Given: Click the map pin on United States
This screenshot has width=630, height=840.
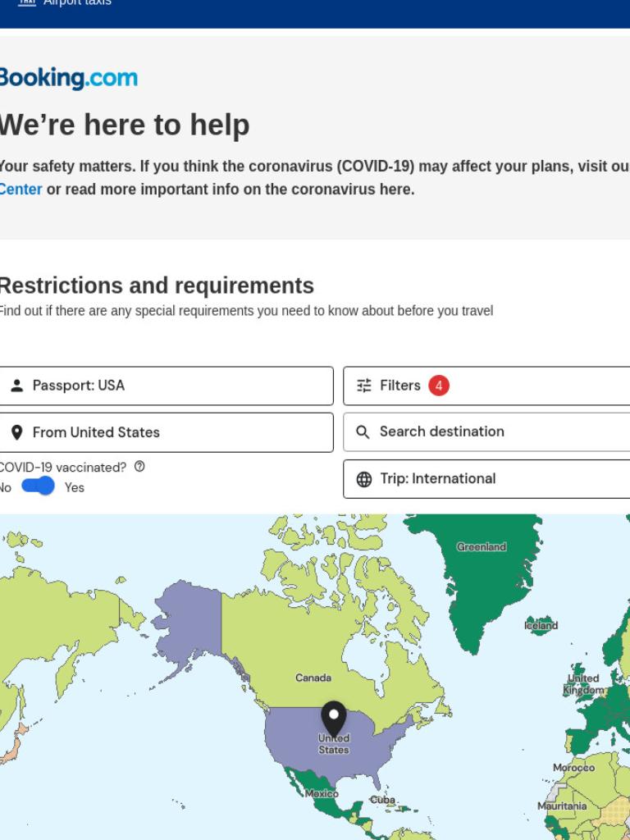Looking at the screenshot, I should [x=334, y=718].
